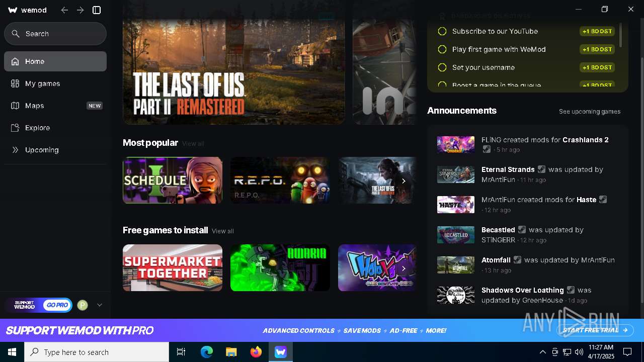The width and height of the screenshot is (644, 362).
Task: Check Subscribe to our YouTube objective
Action: click(442, 31)
